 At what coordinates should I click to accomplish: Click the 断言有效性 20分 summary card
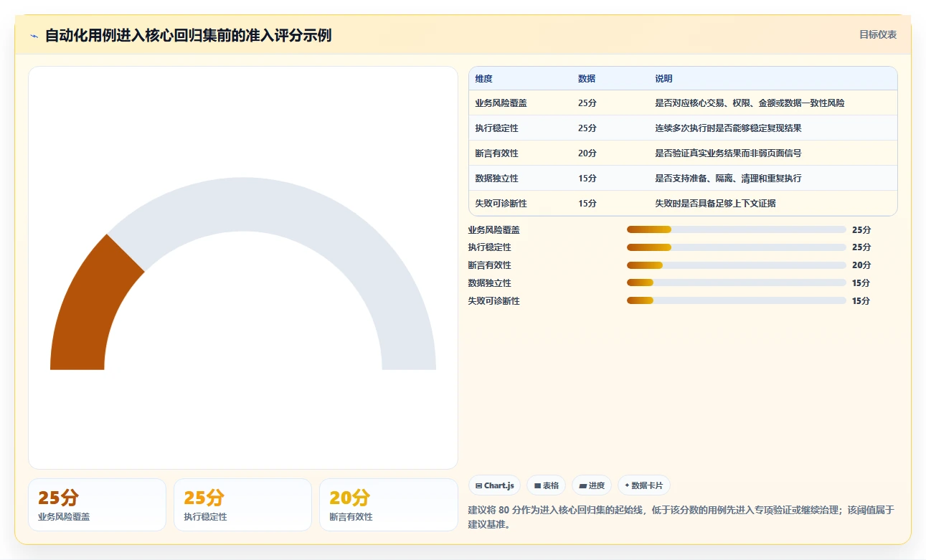click(388, 505)
